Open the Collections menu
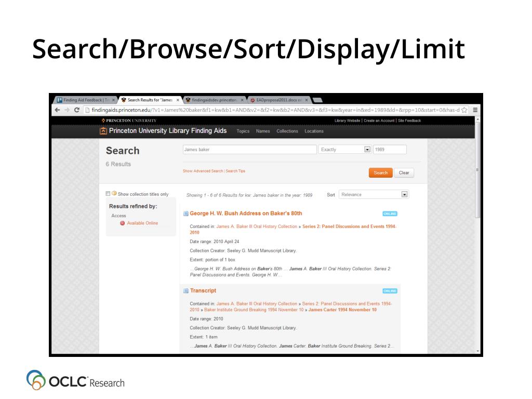 click(287, 131)
